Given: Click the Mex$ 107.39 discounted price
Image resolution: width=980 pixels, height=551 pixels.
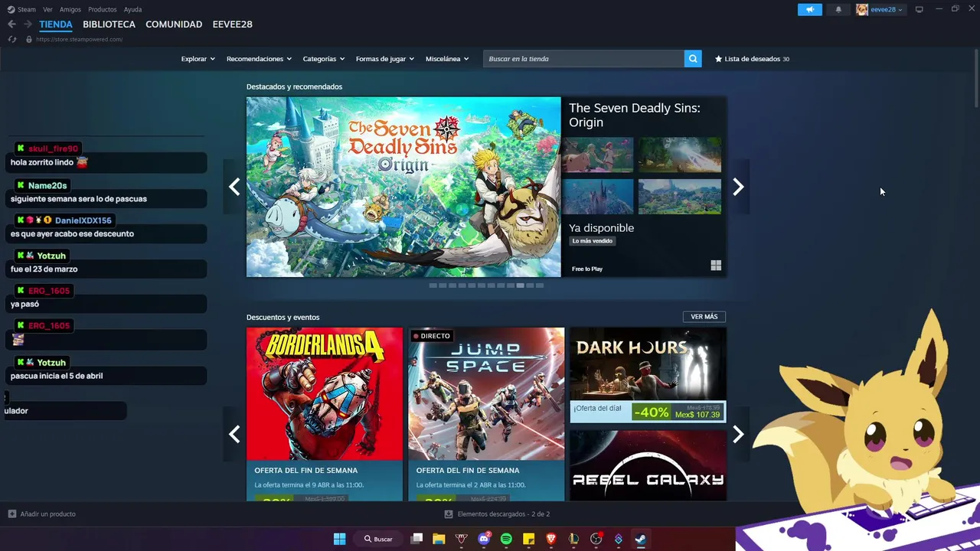Looking at the screenshot, I should coord(697,415).
